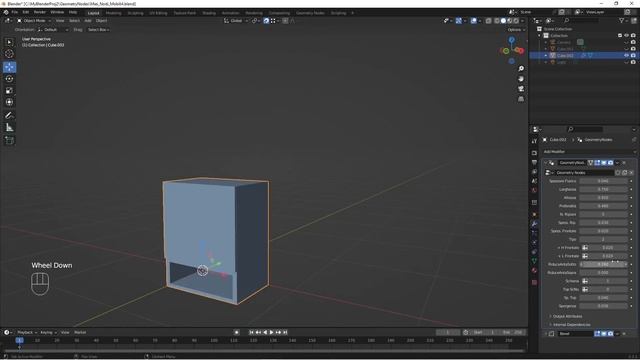Click the Altezza value field
Screen dimensions: 640x360
click(x=603, y=198)
